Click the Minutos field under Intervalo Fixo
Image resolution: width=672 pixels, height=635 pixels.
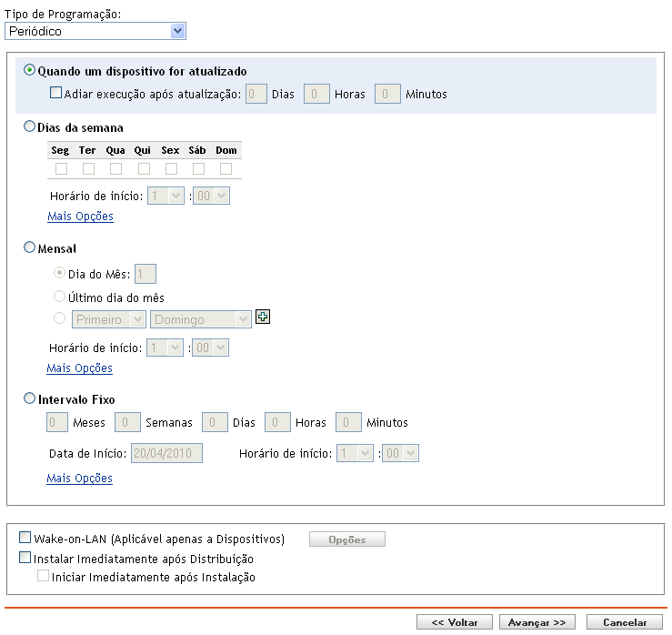coord(348,422)
